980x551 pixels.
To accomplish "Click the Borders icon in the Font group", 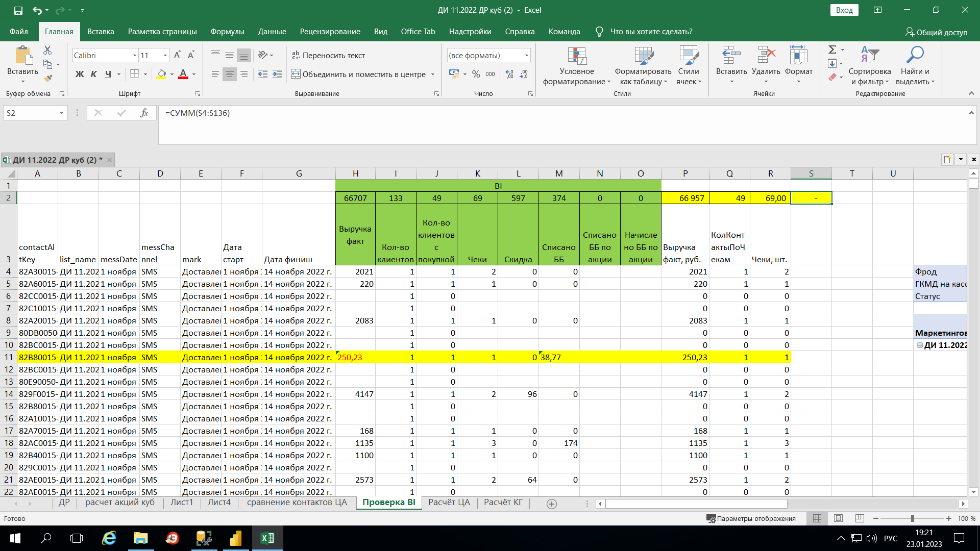I will 134,74.
